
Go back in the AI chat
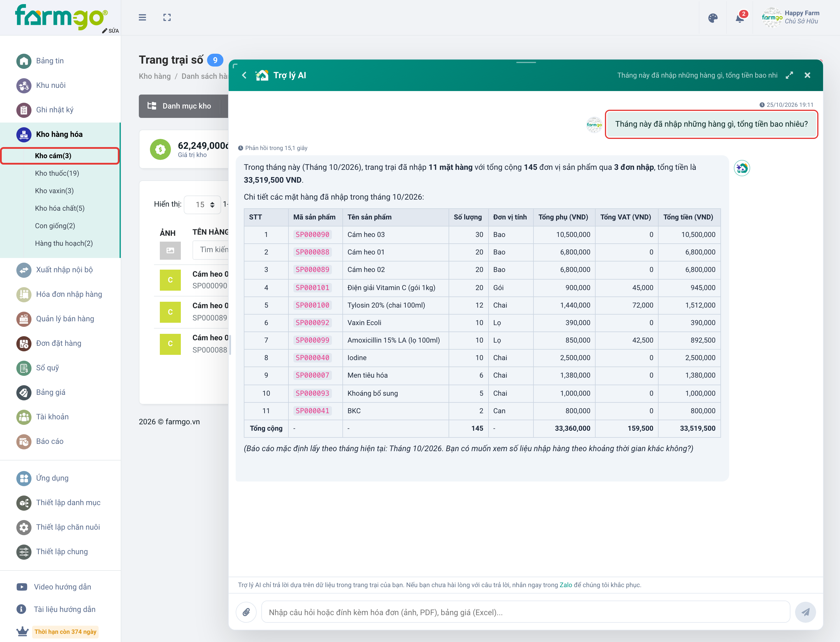coord(244,75)
